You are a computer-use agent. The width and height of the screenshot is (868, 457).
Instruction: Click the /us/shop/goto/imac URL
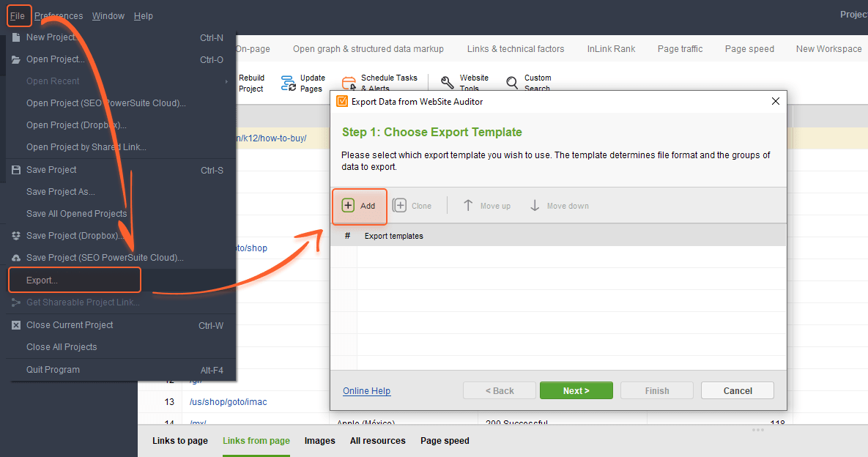click(228, 401)
